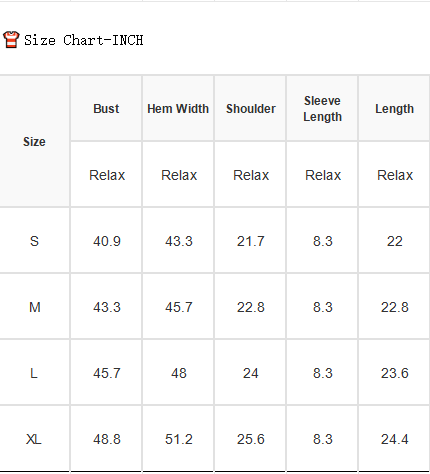
Task: Select the Size Chart-INCH heading text
Action: [83, 40]
